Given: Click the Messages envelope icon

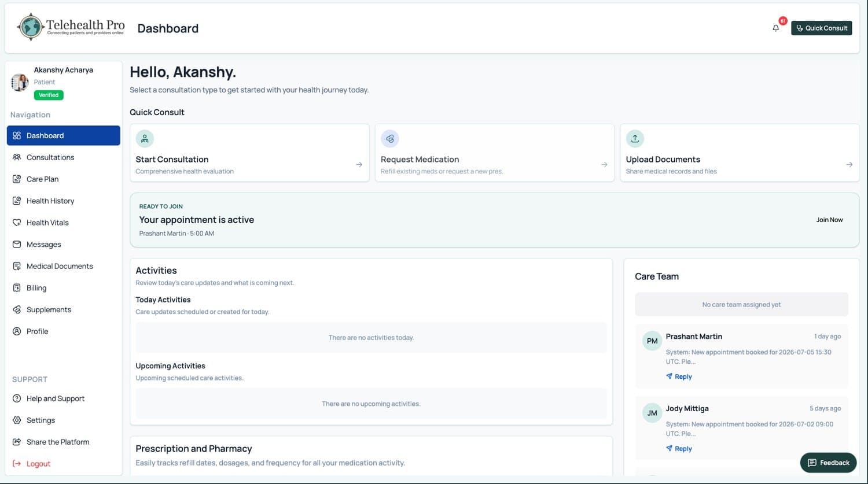Looking at the screenshot, I should click(x=17, y=245).
